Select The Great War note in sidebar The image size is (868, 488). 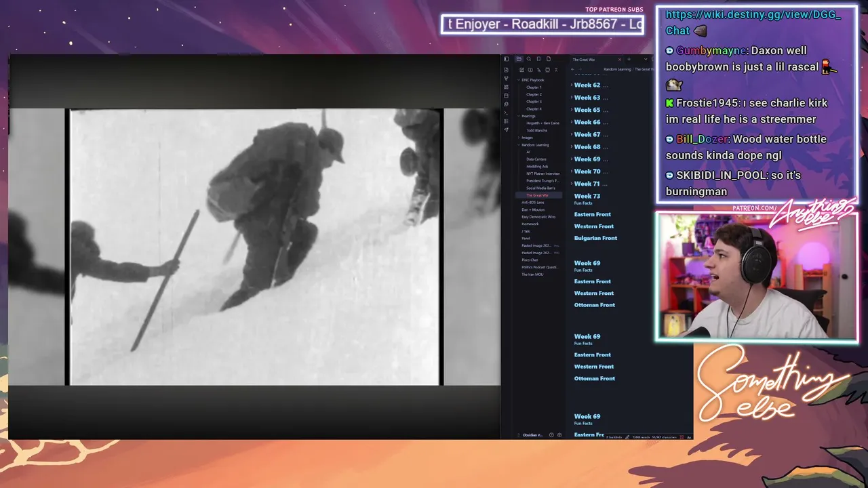pos(537,195)
